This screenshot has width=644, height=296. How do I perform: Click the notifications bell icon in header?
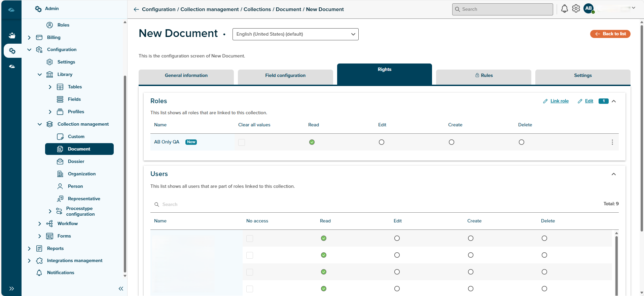pyautogui.click(x=564, y=9)
